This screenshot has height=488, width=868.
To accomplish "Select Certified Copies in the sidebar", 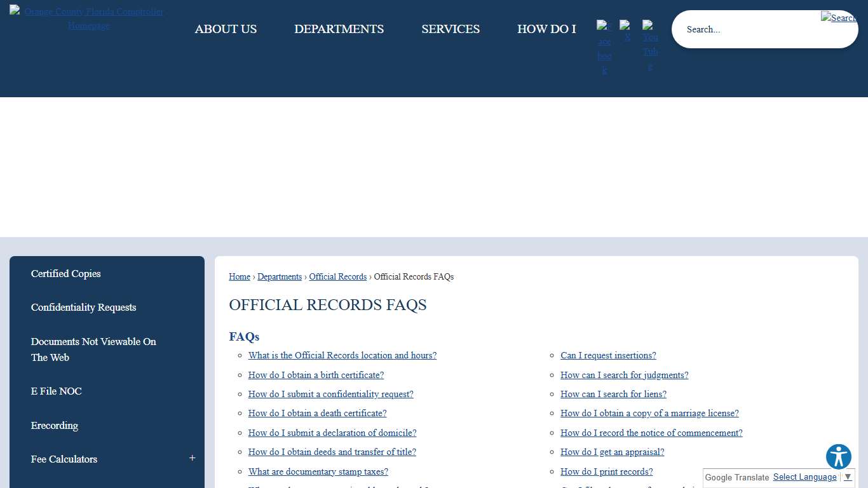I will 65,273.
